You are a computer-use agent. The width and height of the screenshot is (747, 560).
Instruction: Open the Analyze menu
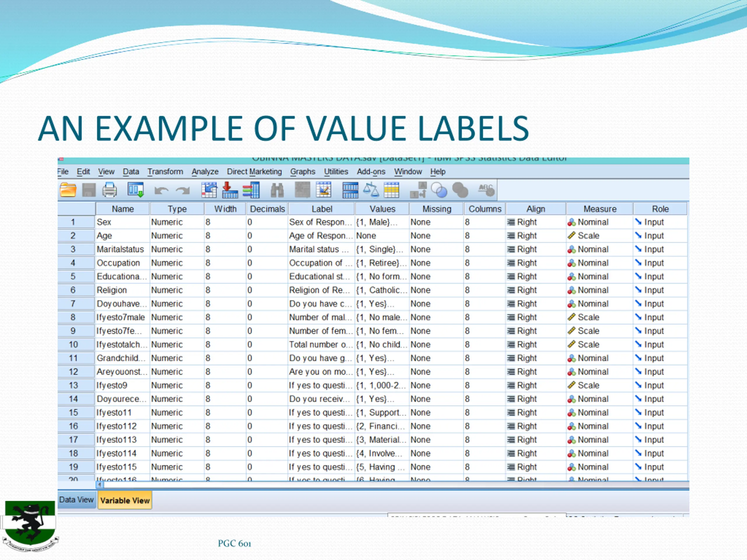(205, 171)
